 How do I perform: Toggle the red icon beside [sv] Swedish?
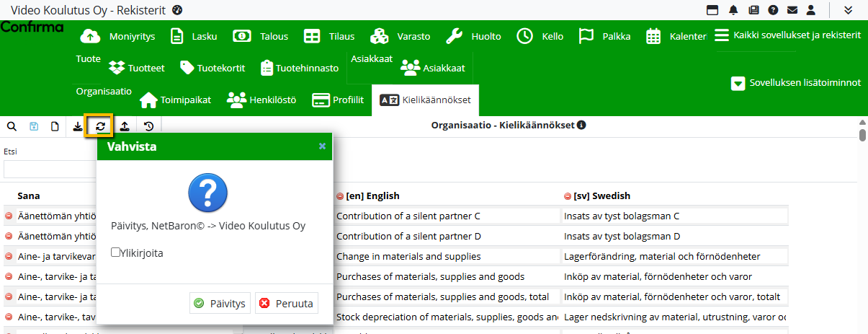tap(568, 196)
